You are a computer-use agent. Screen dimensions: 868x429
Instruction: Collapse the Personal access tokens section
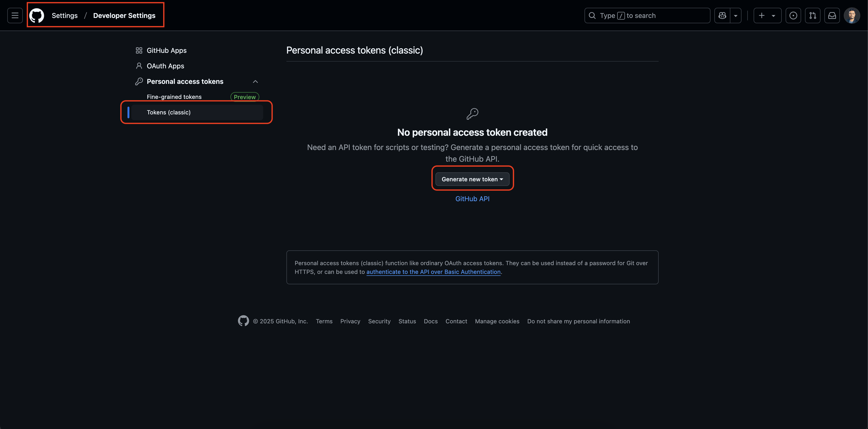(x=255, y=81)
